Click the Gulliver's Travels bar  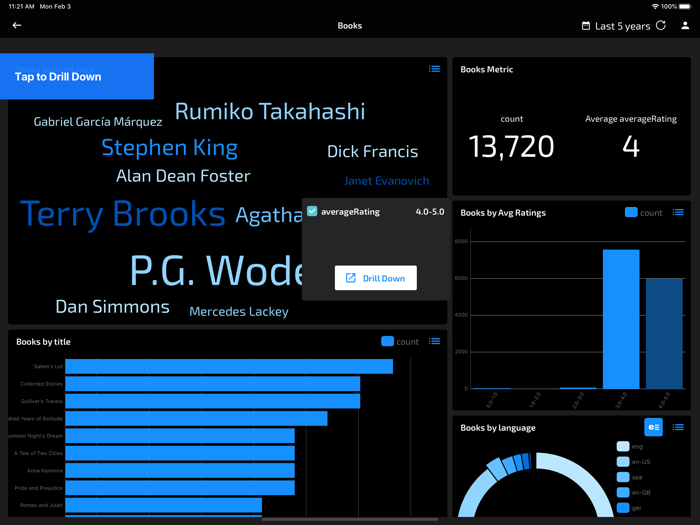coord(212,401)
